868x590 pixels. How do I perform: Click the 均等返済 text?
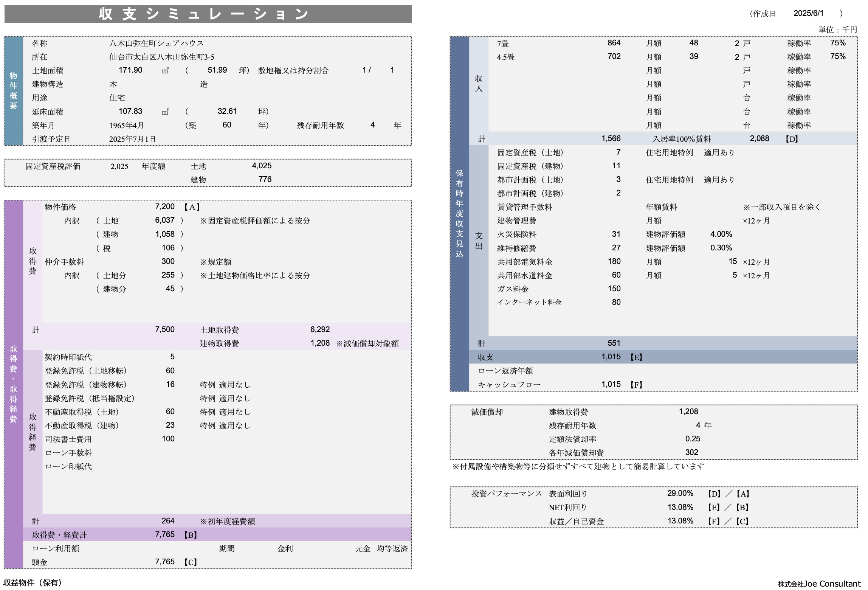point(392,548)
